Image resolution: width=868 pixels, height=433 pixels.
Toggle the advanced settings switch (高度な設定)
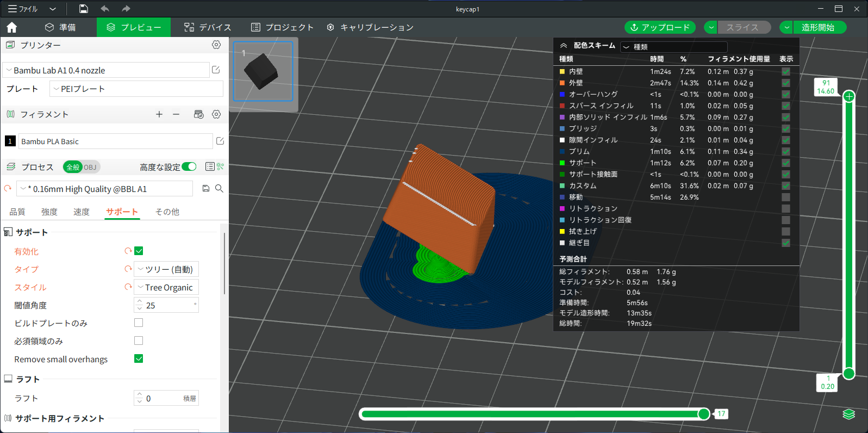click(x=189, y=167)
